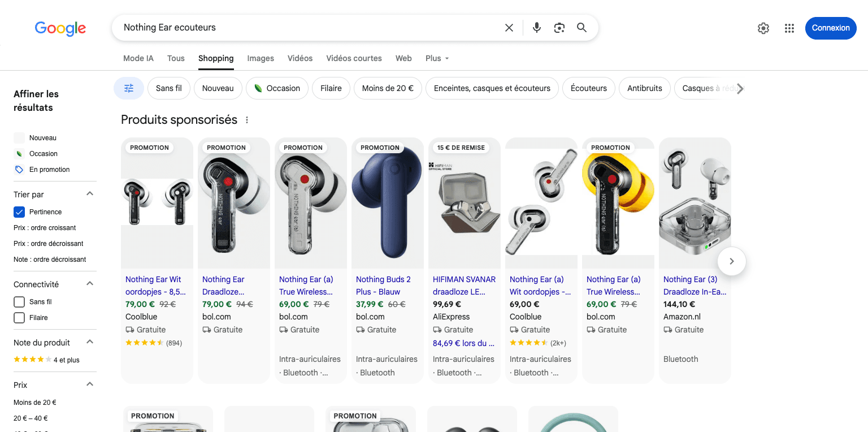868x432 pixels.
Task: Collapse the Prix section
Action: coord(89,385)
